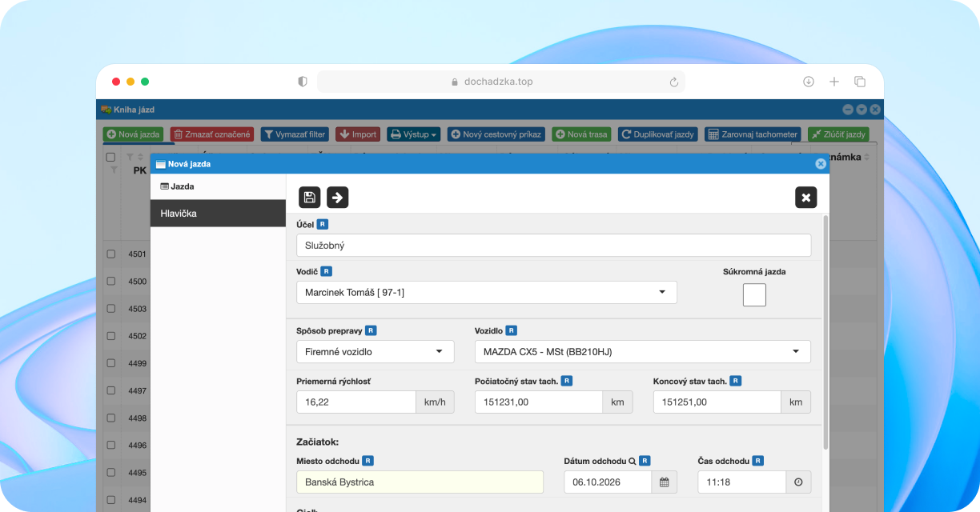Select the checkbox for row 4501
The image size is (980, 512).
point(111,254)
